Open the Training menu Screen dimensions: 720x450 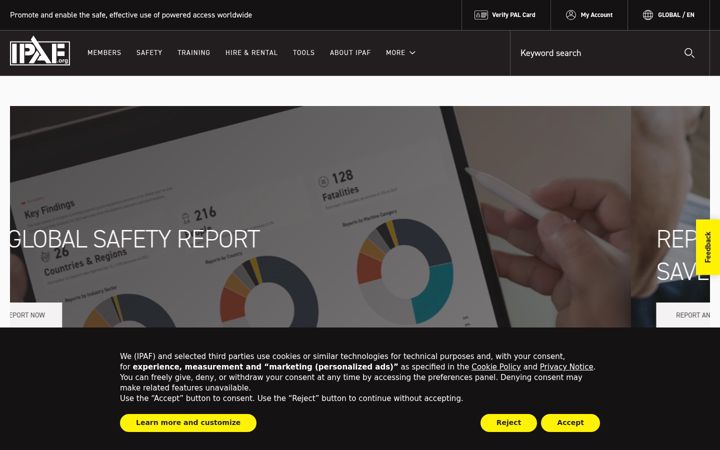tap(194, 53)
